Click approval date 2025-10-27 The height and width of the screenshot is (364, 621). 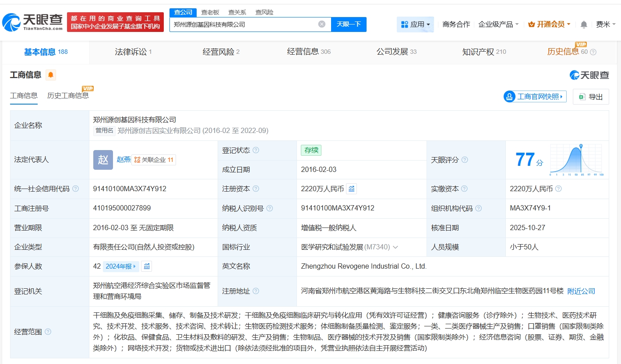(527, 227)
